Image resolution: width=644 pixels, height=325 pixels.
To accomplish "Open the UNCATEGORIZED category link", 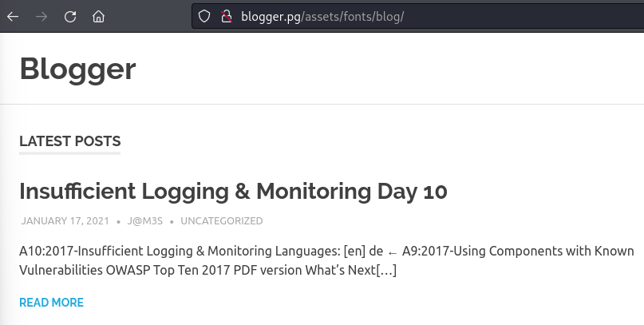I will pos(222,221).
